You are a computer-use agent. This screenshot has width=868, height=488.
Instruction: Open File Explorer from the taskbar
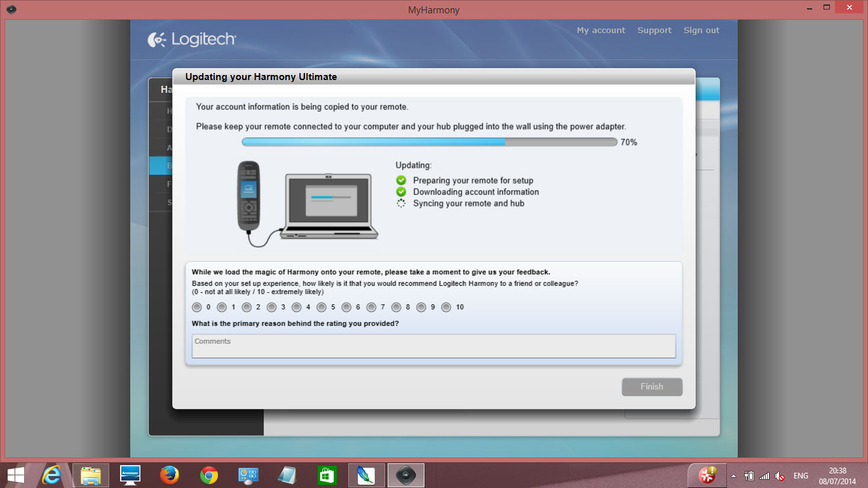tap(91, 475)
